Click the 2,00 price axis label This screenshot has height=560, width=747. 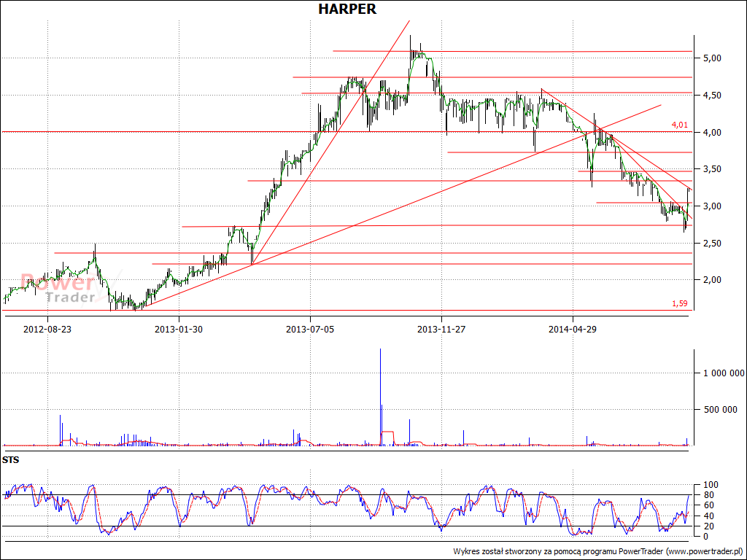tap(712, 280)
